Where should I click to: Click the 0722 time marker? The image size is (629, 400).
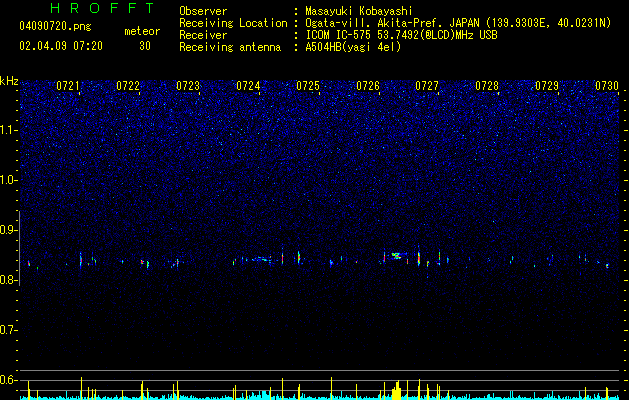(x=128, y=86)
